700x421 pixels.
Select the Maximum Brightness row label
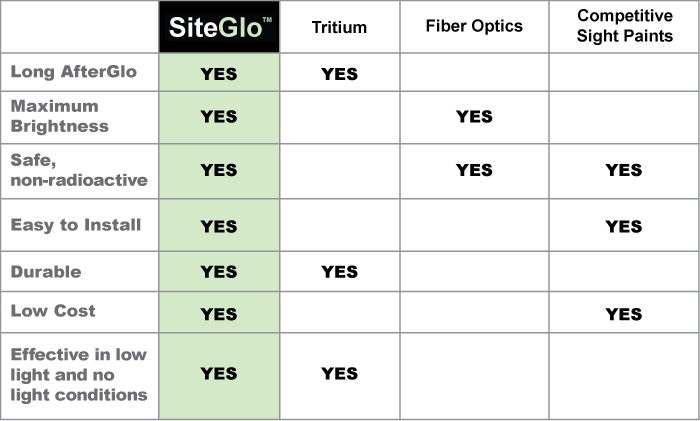pos(60,116)
